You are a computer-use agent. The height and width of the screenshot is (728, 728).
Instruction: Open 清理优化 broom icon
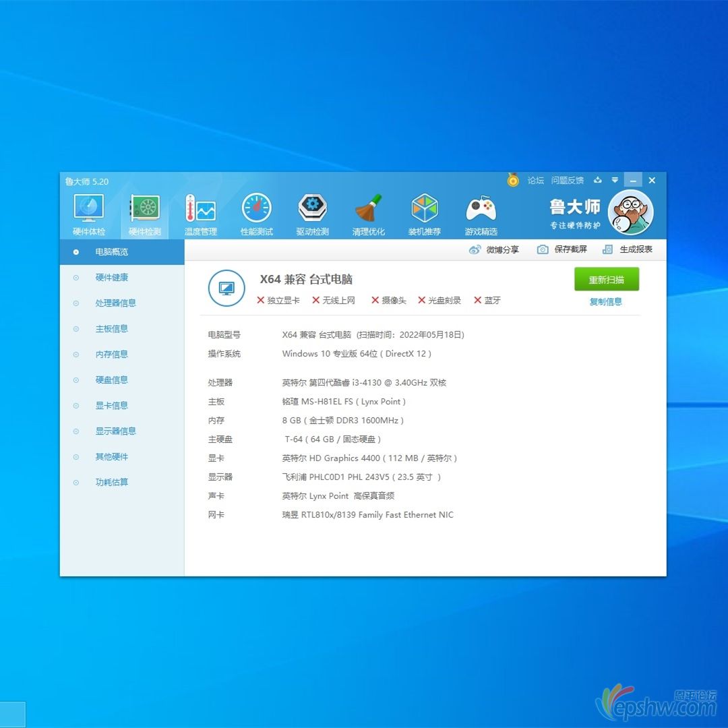click(369, 215)
